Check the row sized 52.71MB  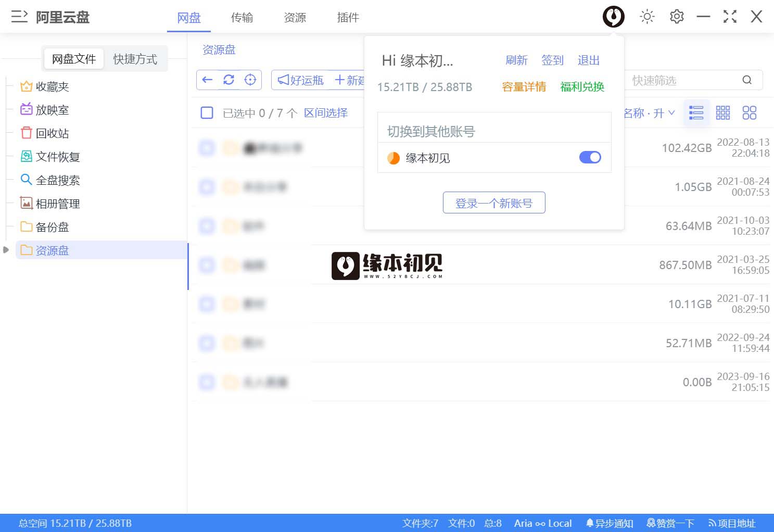click(207, 343)
